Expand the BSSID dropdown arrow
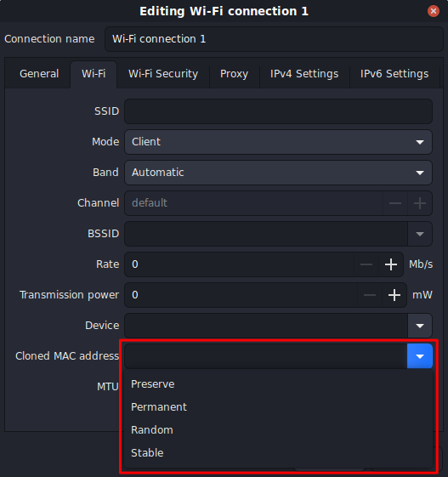 (420, 234)
